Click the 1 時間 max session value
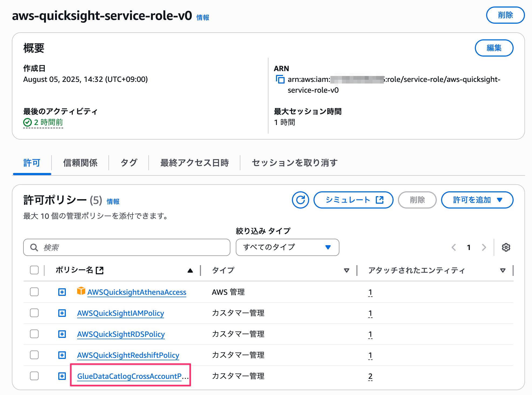 point(284,122)
